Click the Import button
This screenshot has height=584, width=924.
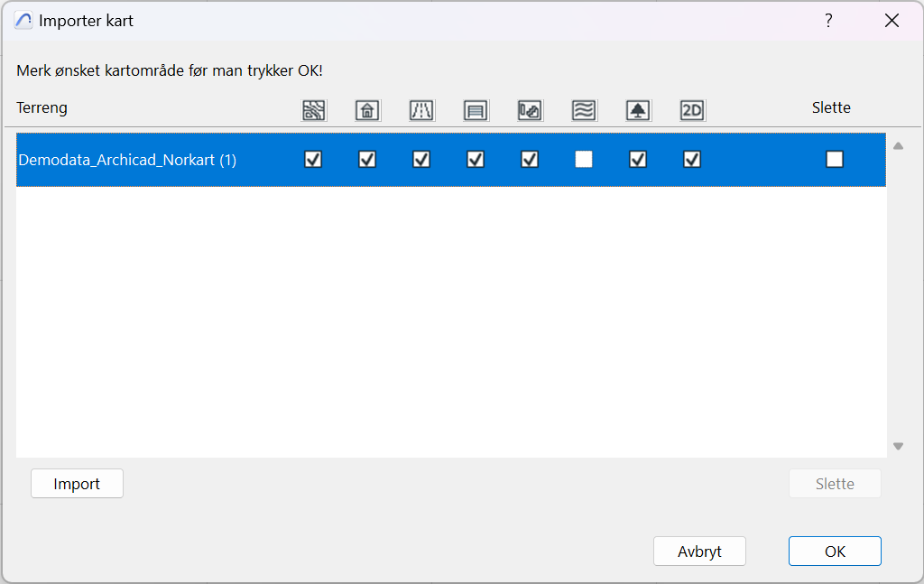(x=78, y=483)
